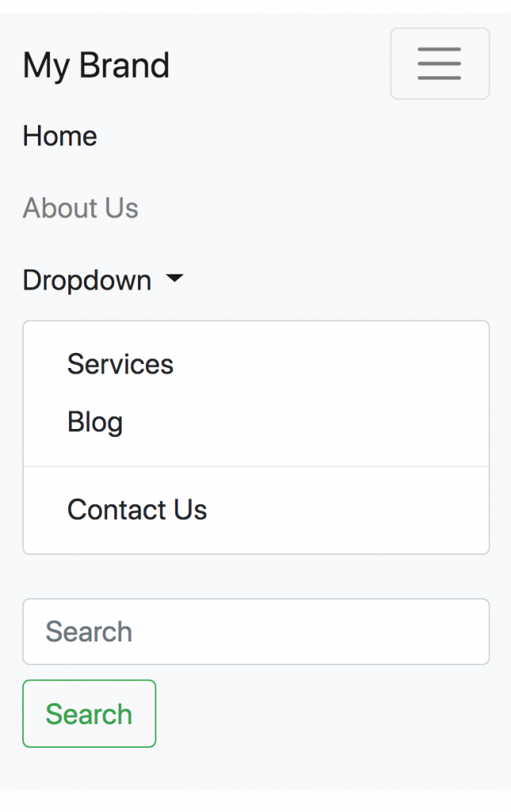
Task: Click inside the Search placeholder box
Action: [255, 631]
